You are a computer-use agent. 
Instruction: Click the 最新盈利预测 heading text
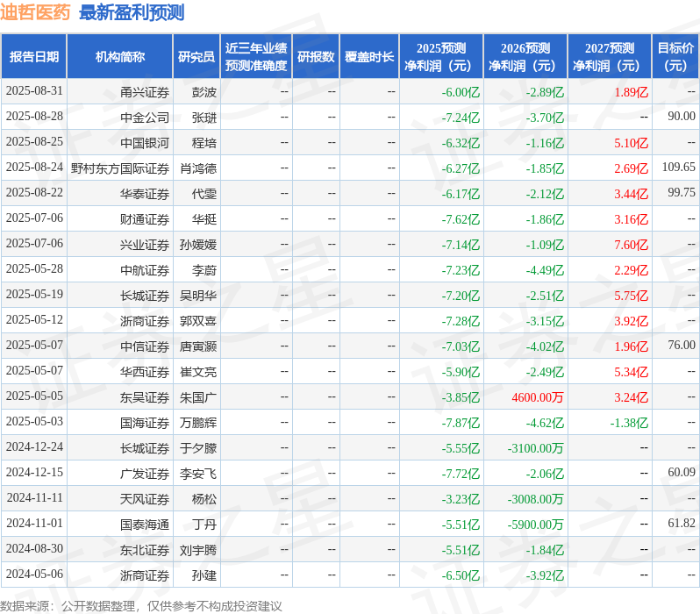coord(132,12)
